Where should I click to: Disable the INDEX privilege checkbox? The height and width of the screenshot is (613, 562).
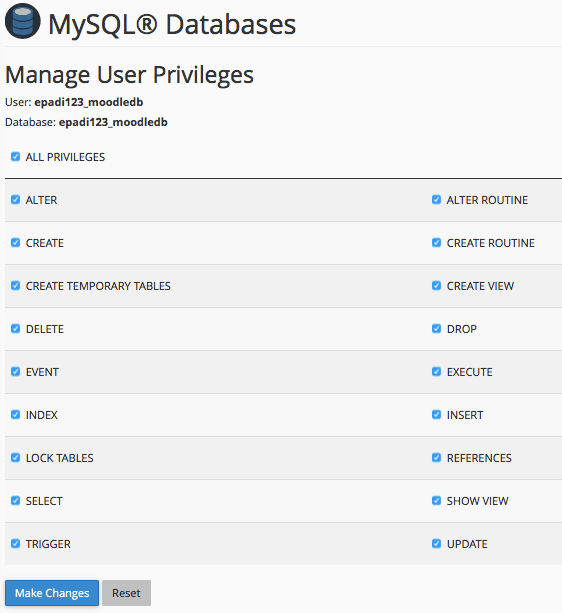click(16, 415)
